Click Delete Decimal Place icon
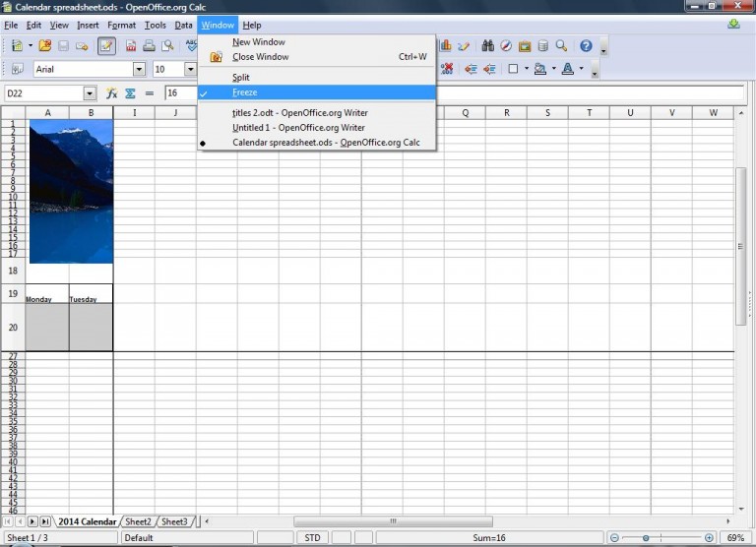Viewport: 756px width, 547px height. point(447,69)
